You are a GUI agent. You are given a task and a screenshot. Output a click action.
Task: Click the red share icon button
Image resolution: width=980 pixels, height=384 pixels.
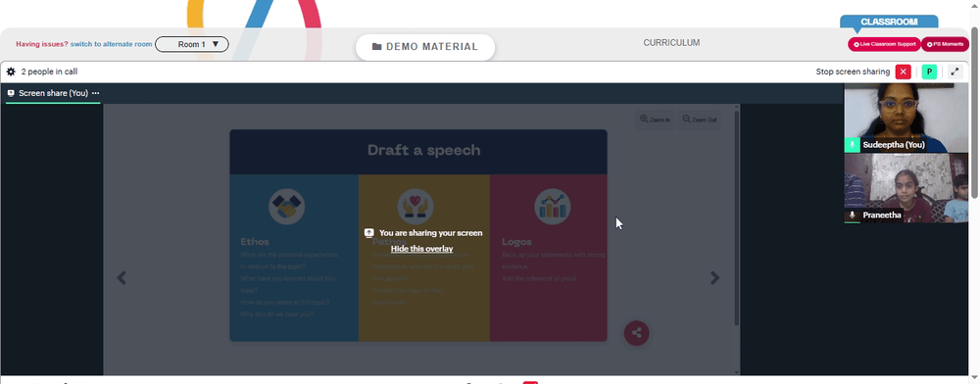[x=636, y=333]
